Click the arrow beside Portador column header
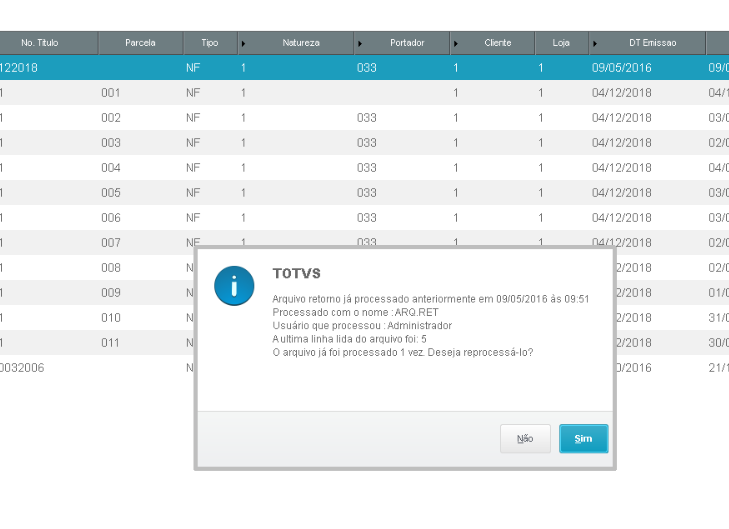729x529 pixels. pyautogui.click(x=360, y=44)
